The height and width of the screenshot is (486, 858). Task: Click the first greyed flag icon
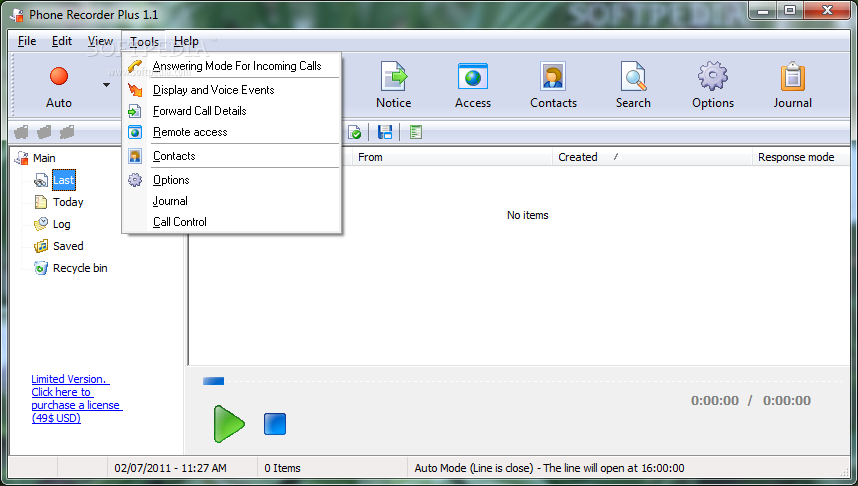click(x=21, y=132)
